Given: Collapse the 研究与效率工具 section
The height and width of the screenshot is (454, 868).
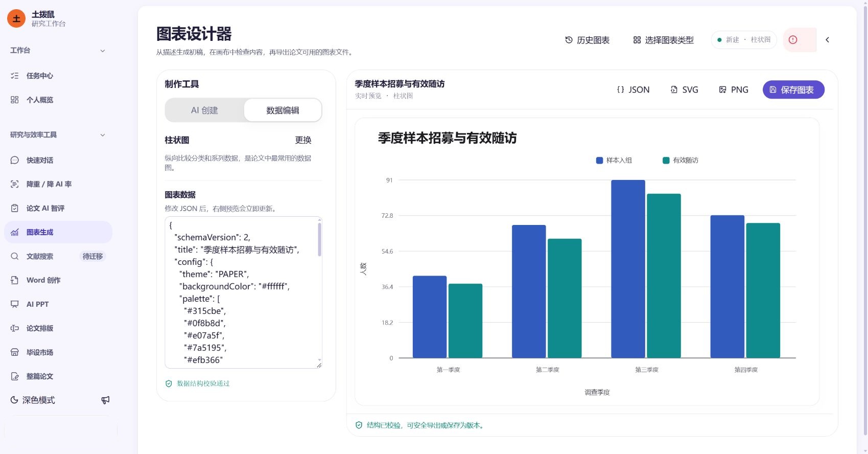Looking at the screenshot, I should point(58,135).
